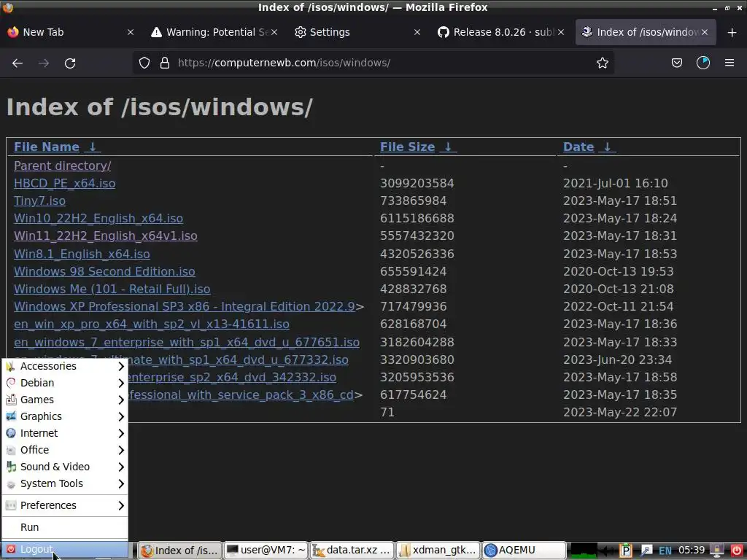The height and width of the screenshot is (560, 747).
Task: Reload the current page
Action: tap(70, 63)
